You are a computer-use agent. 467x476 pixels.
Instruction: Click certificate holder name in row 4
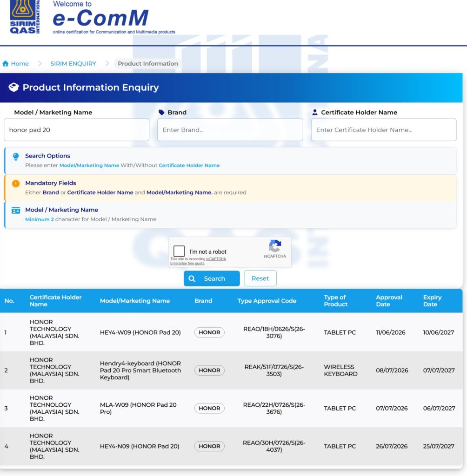[x=54, y=446]
